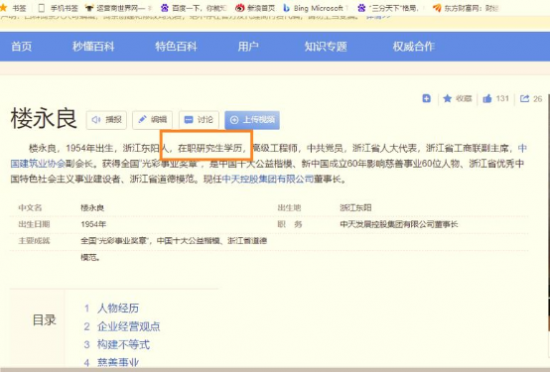This screenshot has height=373, width=550.
Task: Click the 1954年 birth date value
Action: point(93,224)
